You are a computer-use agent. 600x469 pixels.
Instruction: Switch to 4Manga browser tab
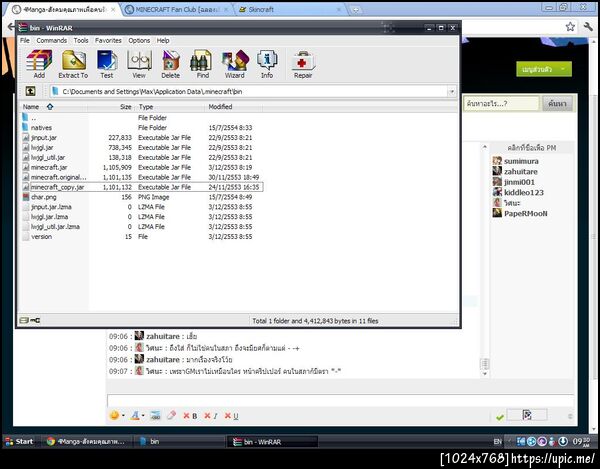(63, 10)
